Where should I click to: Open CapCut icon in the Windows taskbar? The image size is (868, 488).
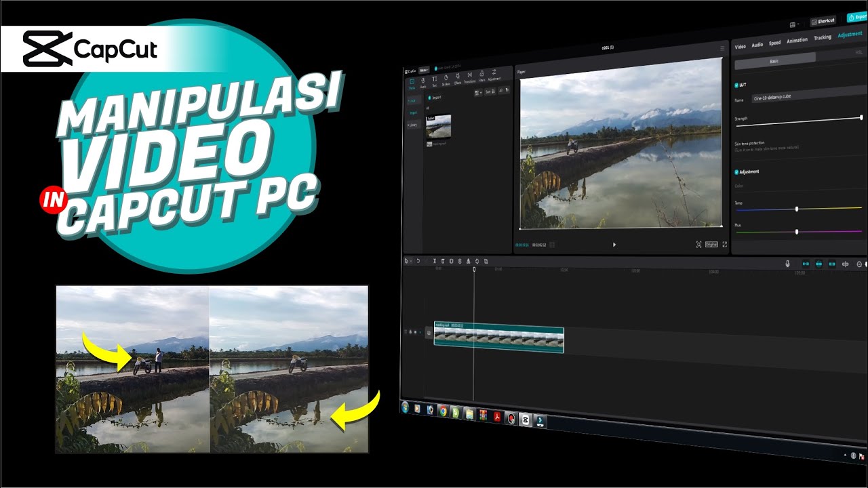click(526, 420)
